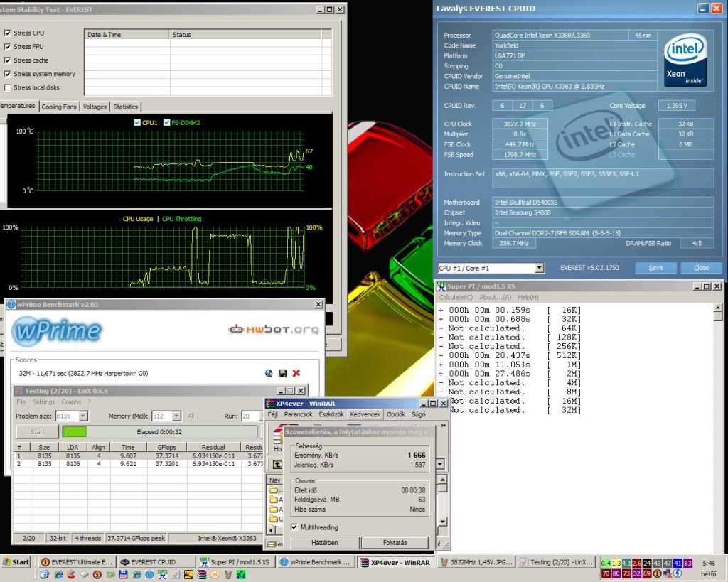Open the Parancsok menu in WinRAR
Viewport: 728px width, 582px height.
point(298,414)
